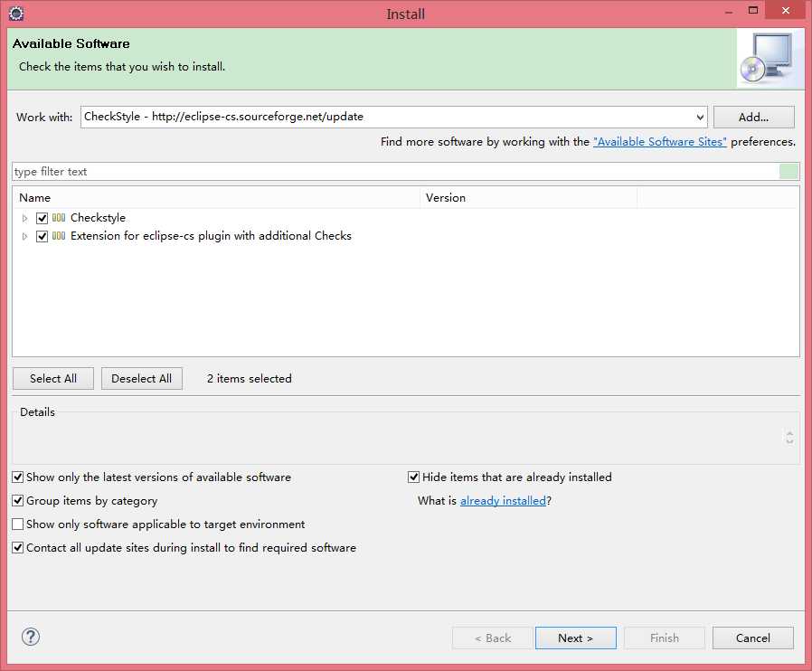Image resolution: width=812 pixels, height=671 pixels.
Task: Toggle Show only the latest versions checkbox
Action: tap(17, 477)
